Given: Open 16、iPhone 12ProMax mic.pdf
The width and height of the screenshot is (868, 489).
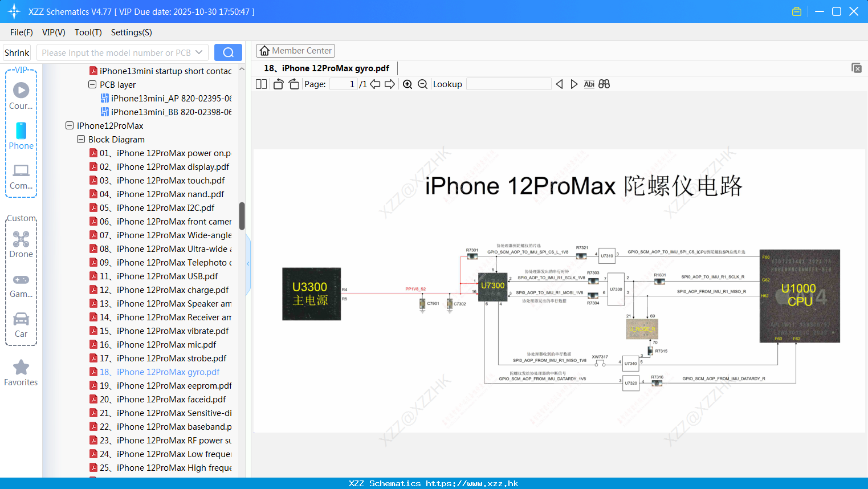Looking at the screenshot, I should (x=153, y=344).
